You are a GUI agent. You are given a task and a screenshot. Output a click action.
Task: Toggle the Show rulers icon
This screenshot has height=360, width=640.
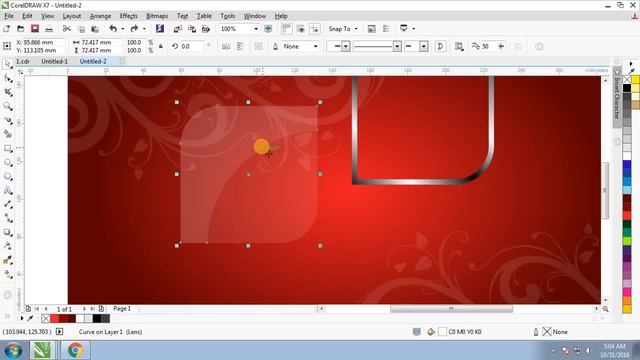(x=287, y=29)
